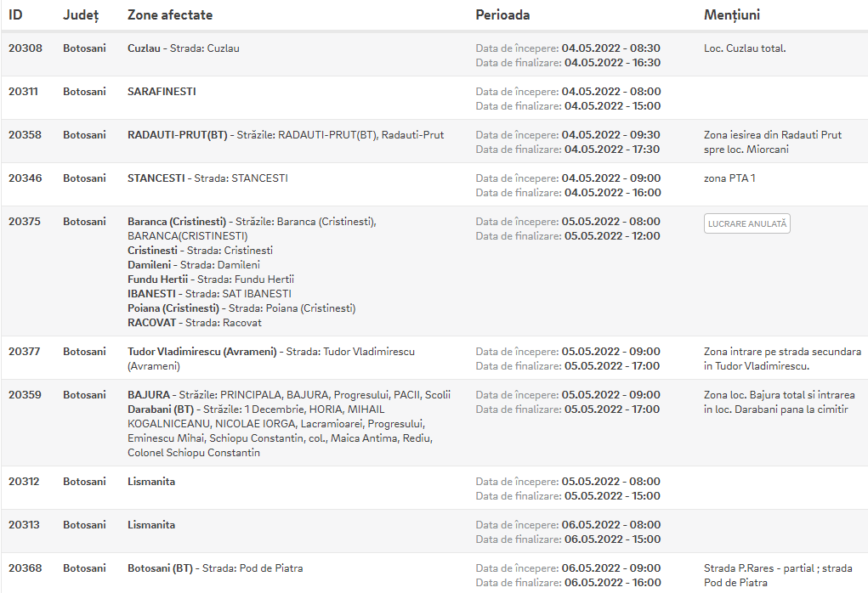Click the Botosani (BT) Pod de Piatra entry
This screenshot has width=868, height=593.
pos(215,568)
